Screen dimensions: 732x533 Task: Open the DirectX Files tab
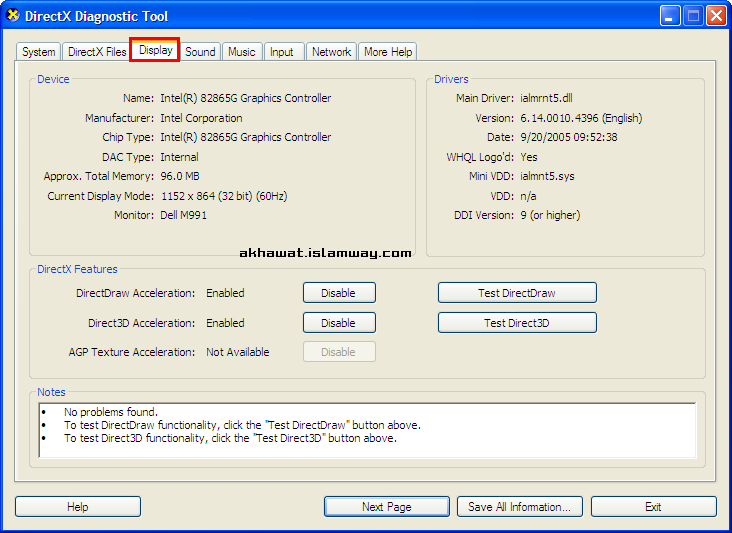coord(97,52)
